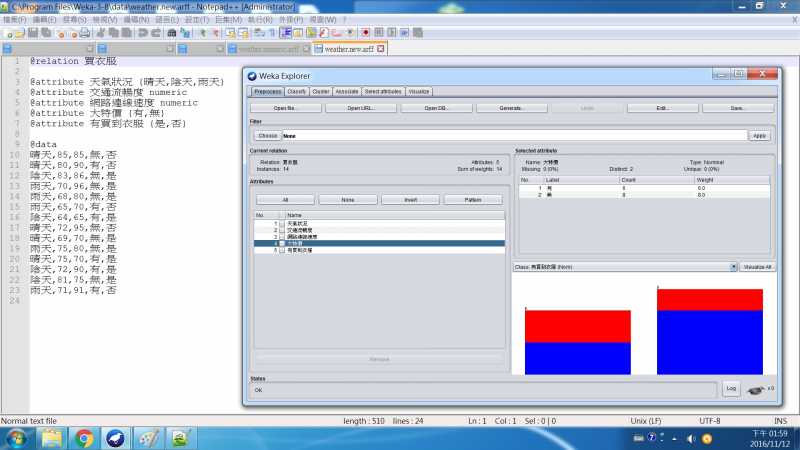Screen dimensions: 800x450
Task: Close the weather.new.arff tab with red X
Action: (381, 49)
